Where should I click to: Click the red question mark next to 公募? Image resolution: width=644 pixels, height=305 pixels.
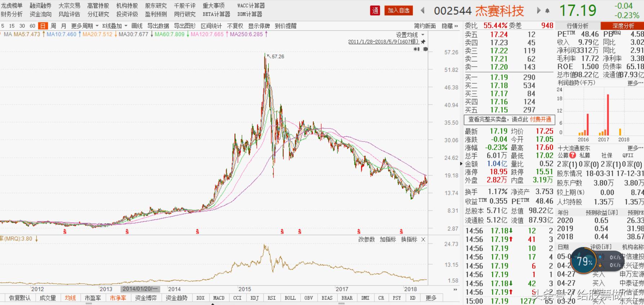[x=573, y=156]
